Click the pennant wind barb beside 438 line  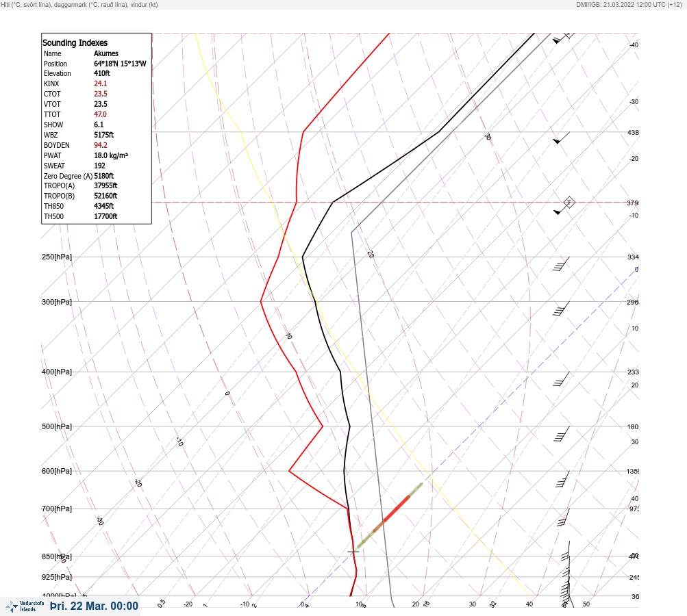(561, 138)
